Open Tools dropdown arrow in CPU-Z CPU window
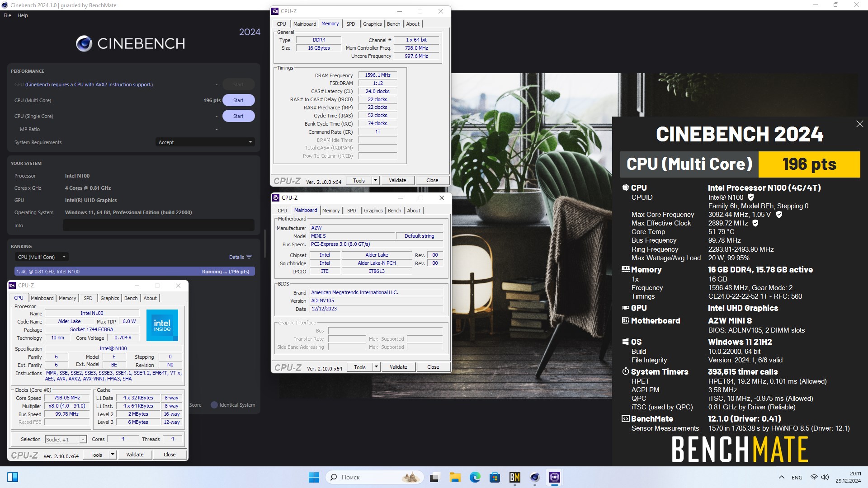868x488 pixels. pos(113,455)
